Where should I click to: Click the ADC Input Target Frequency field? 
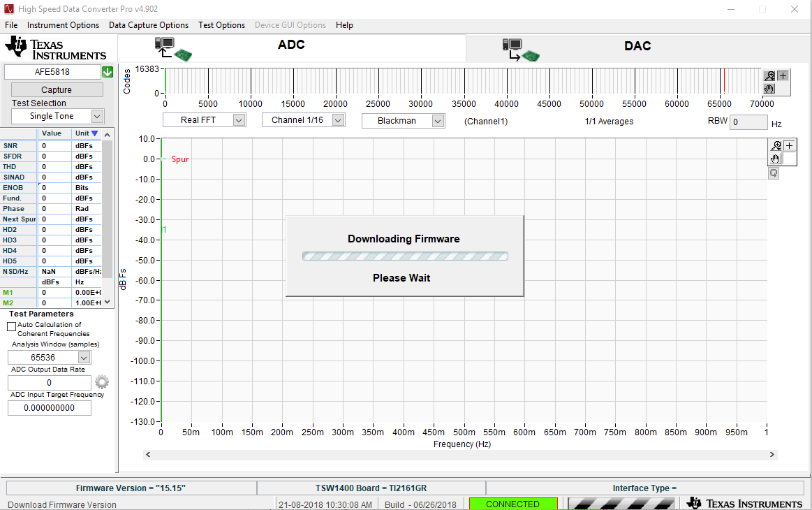[49, 408]
